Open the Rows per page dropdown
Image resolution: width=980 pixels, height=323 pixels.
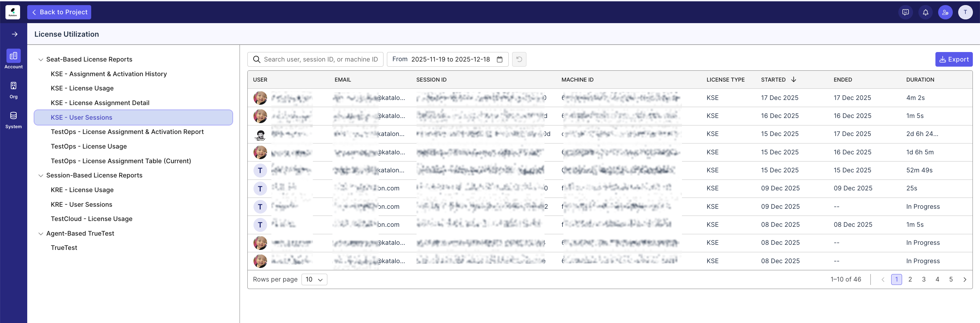click(314, 279)
